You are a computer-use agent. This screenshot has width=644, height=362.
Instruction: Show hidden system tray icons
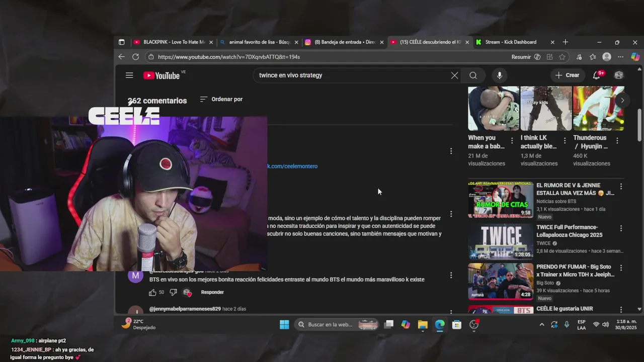542,325
